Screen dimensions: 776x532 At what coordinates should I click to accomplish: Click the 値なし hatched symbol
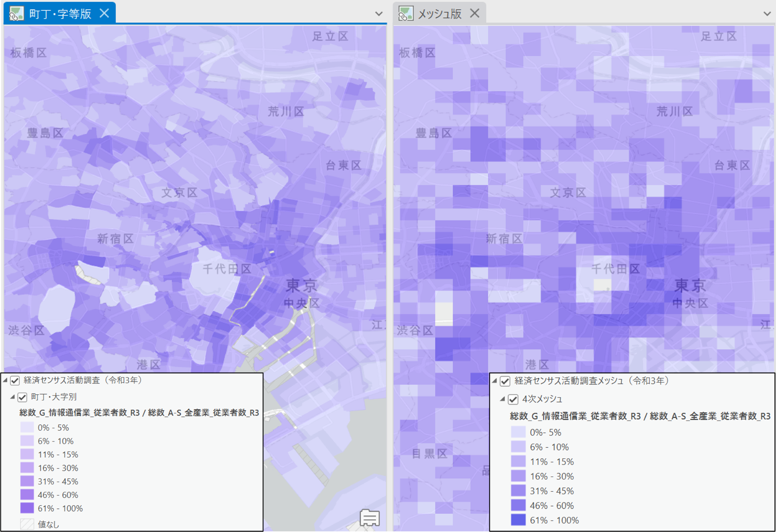pyautogui.click(x=27, y=524)
